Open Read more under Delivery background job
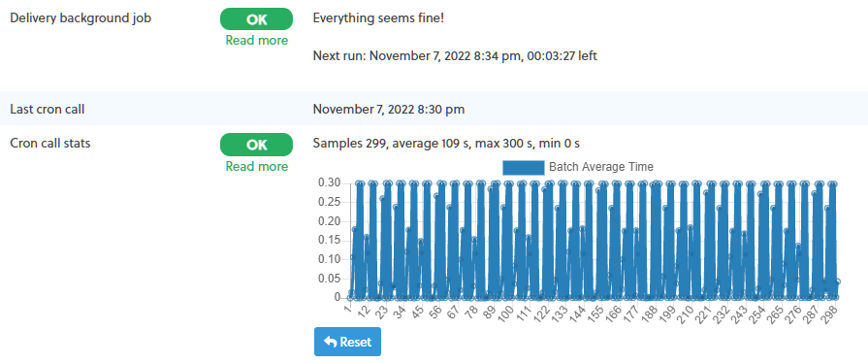Image resolution: width=868 pixels, height=363 pixels. point(257,41)
